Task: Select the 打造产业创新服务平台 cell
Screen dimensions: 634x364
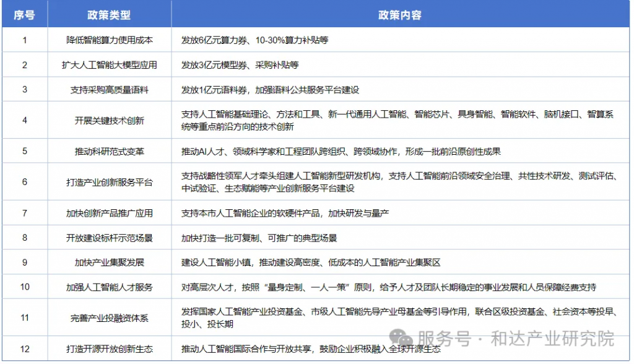Action: [x=110, y=182]
